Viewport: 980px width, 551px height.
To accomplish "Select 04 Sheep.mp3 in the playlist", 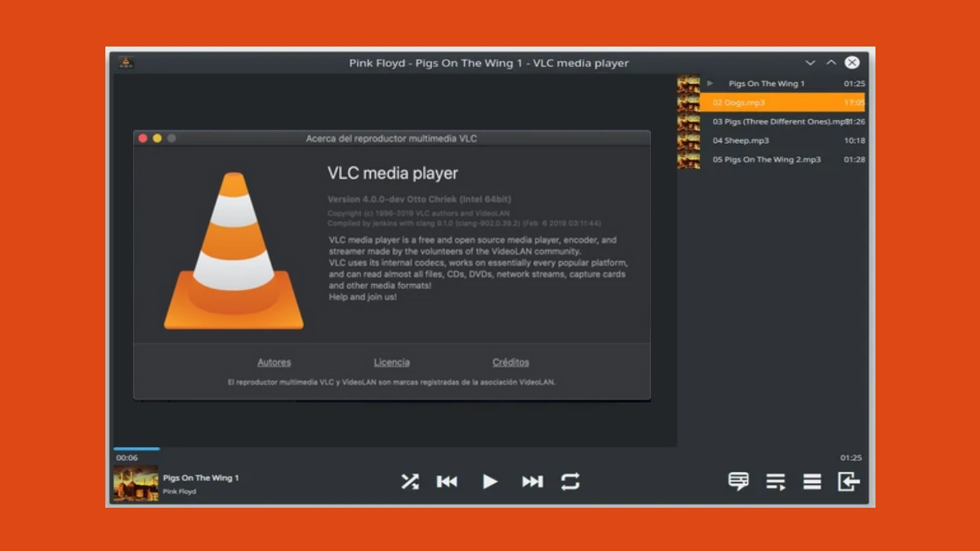I will pos(776,140).
